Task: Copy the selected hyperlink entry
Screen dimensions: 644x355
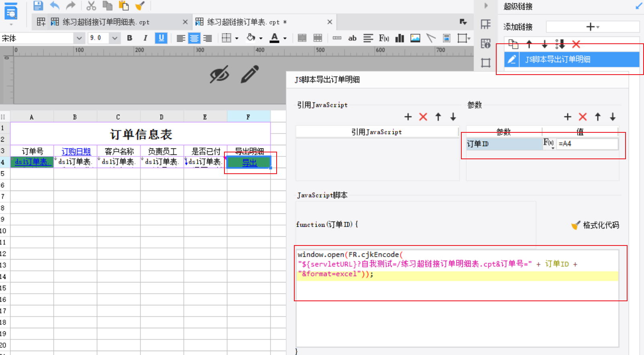Action: pyautogui.click(x=513, y=44)
